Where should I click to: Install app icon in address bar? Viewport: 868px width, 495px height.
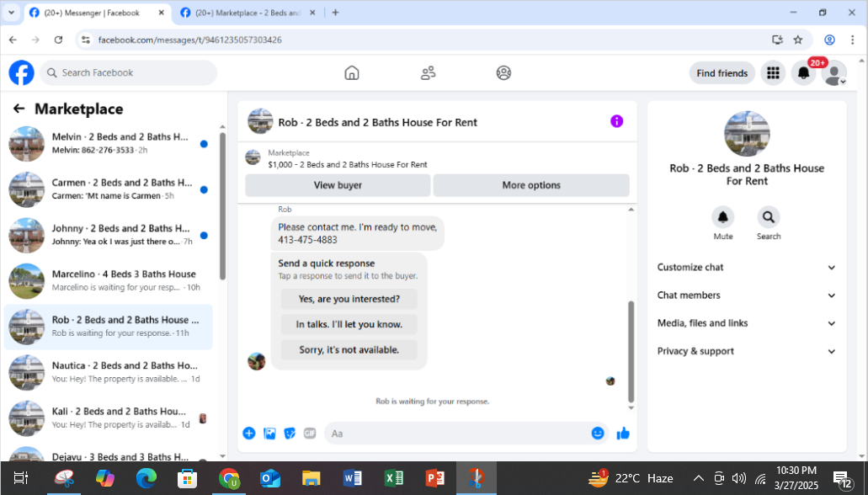point(777,40)
